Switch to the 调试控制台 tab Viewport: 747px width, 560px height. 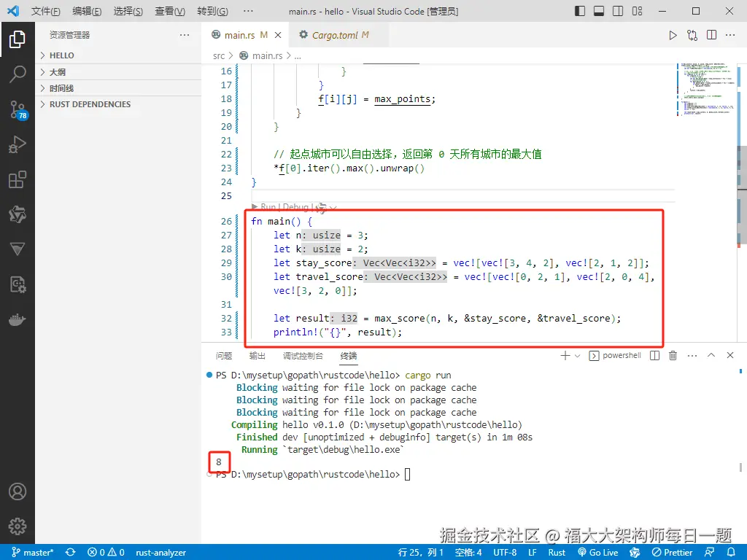(303, 356)
